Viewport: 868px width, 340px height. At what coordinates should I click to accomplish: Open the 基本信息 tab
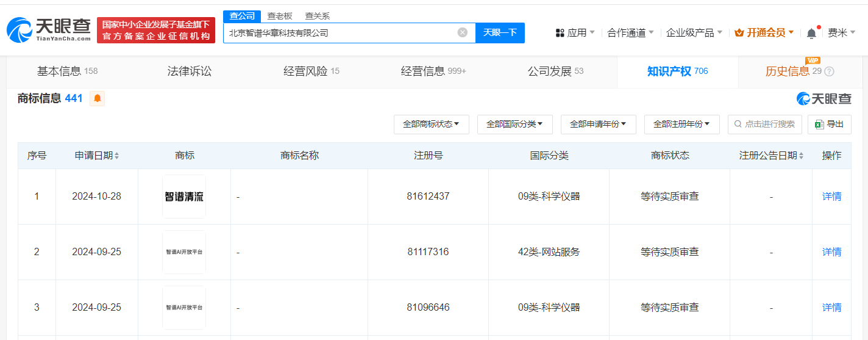tap(68, 71)
